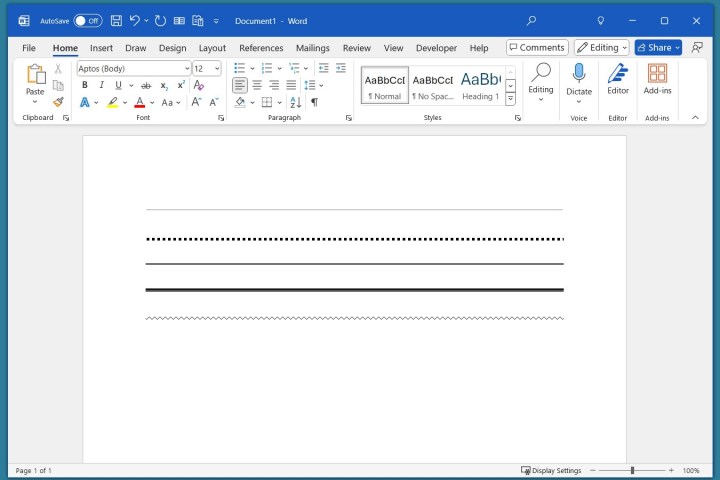720x480 pixels.
Task: Open the Layout tab
Action: pyautogui.click(x=212, y=48)
